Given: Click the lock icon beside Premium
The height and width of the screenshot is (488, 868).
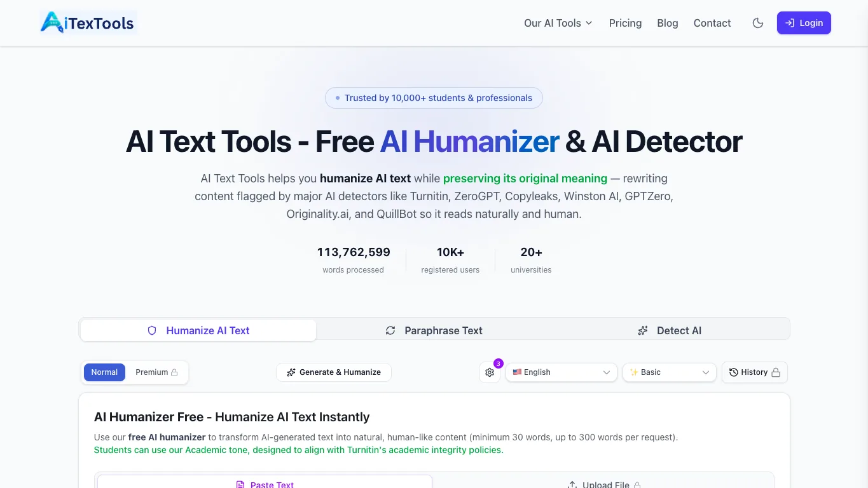Looking at the screenshot, I should [x=174, y=372].
